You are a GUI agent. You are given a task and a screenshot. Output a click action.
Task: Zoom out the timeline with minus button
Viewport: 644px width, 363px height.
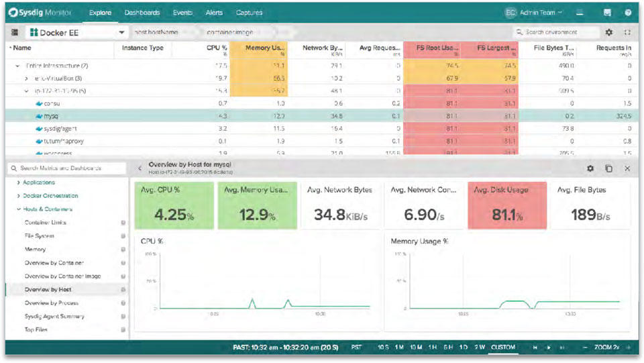click(584, 348)
